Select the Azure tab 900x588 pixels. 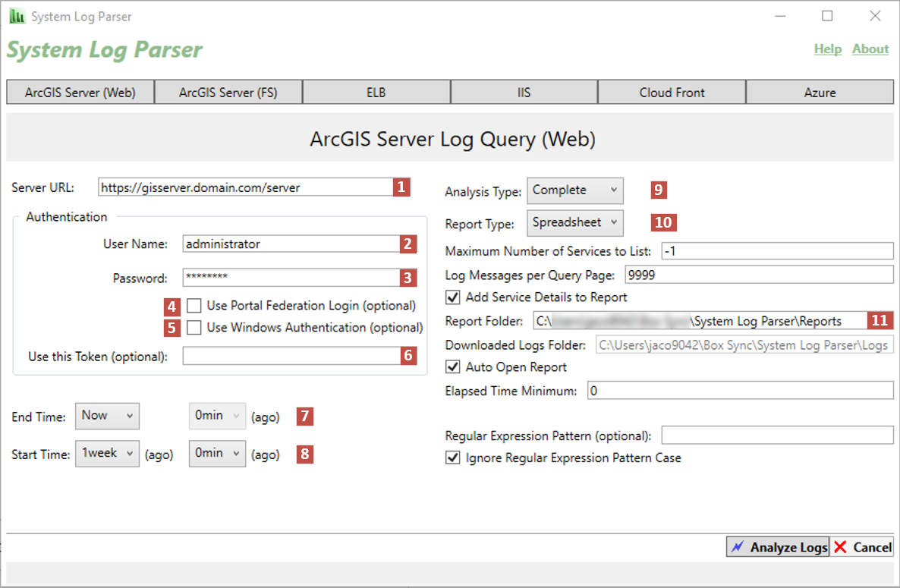820,93
